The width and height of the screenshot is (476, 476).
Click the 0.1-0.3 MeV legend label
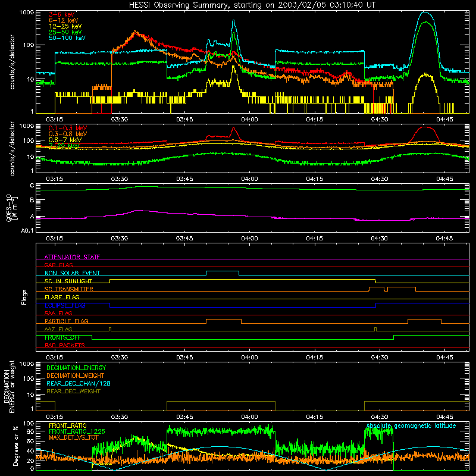68,128
